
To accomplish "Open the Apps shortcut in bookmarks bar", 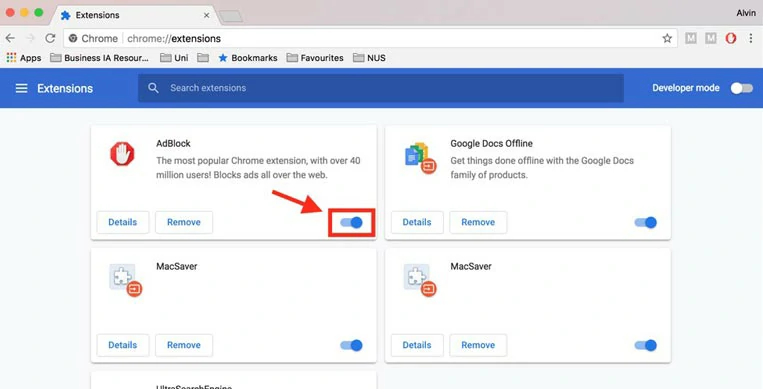I will [24, 57].
